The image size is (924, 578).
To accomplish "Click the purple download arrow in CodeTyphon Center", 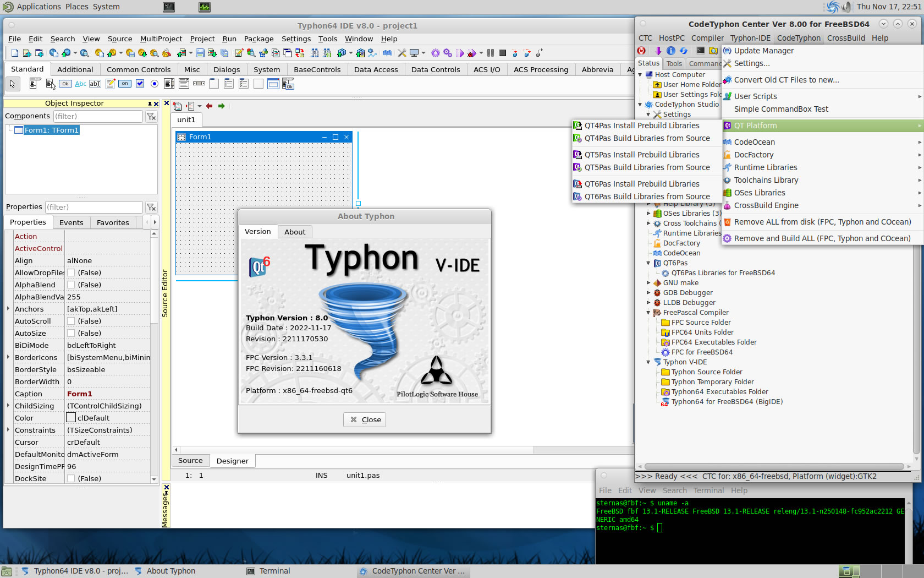I will click(x=658, y=51).
